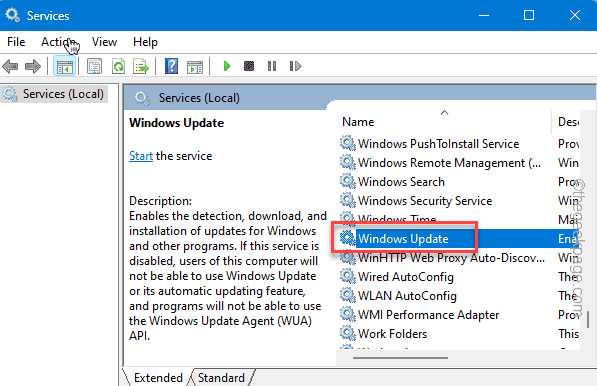Select Windows Security Service name
597x386 pixels.
(x=425, y=201)
